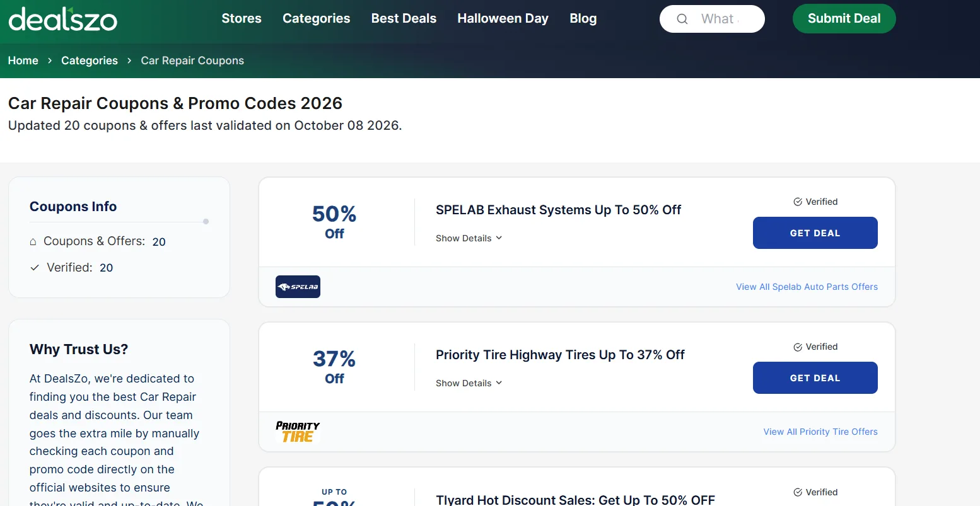
Task: Get the SPELAB 50% off deal
Action: (815, 233)
